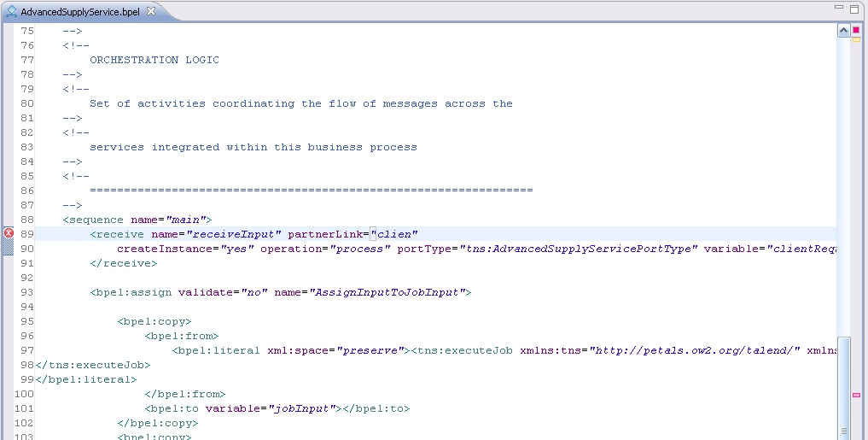Click the "ORCHESTRATION LOGIC" comment text
Image resolution: width=868 pixels, height=440 pixels.
(154, 60)
